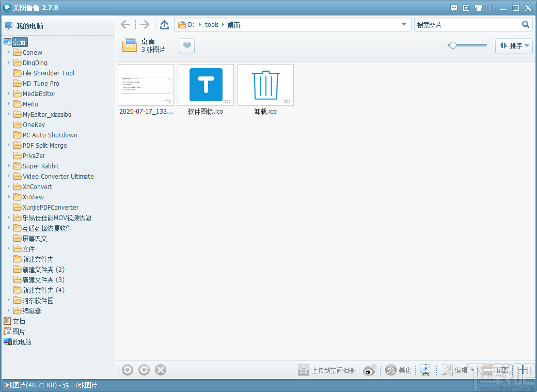Viewport: 537px width, 392px height.
Task: Share to Weibo icon
Action: (370, 370)
